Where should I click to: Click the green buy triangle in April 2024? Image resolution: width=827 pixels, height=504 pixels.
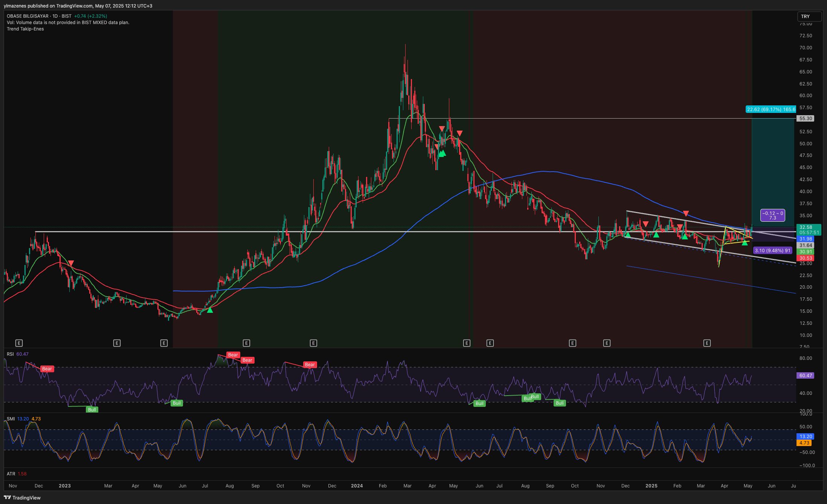coord(442,153)
